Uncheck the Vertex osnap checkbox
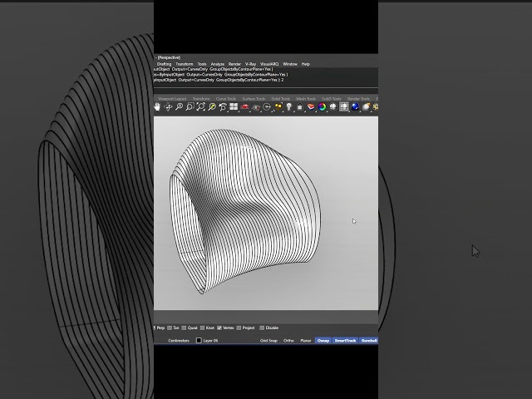The width and height of the screenshot is (532, 399). click(219, 328)
